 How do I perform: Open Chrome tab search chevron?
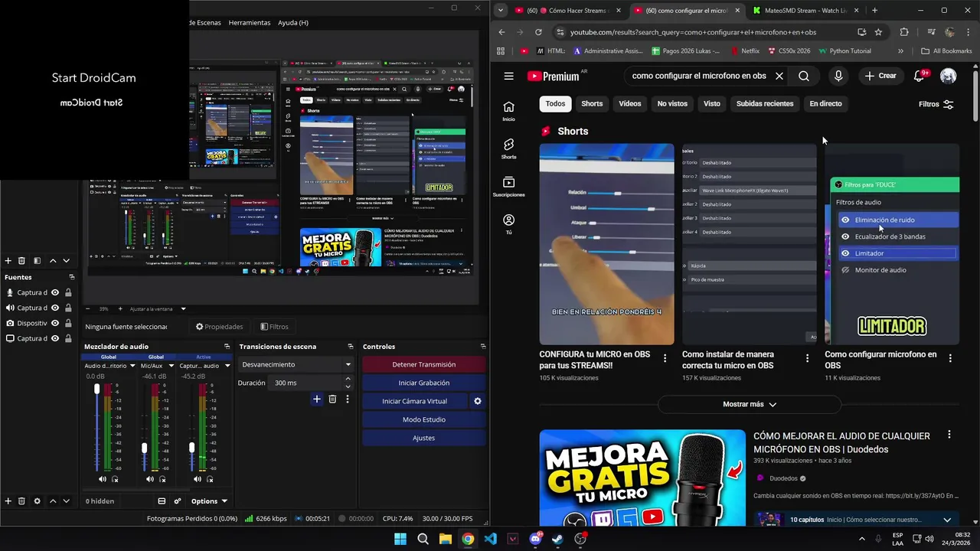500,11
